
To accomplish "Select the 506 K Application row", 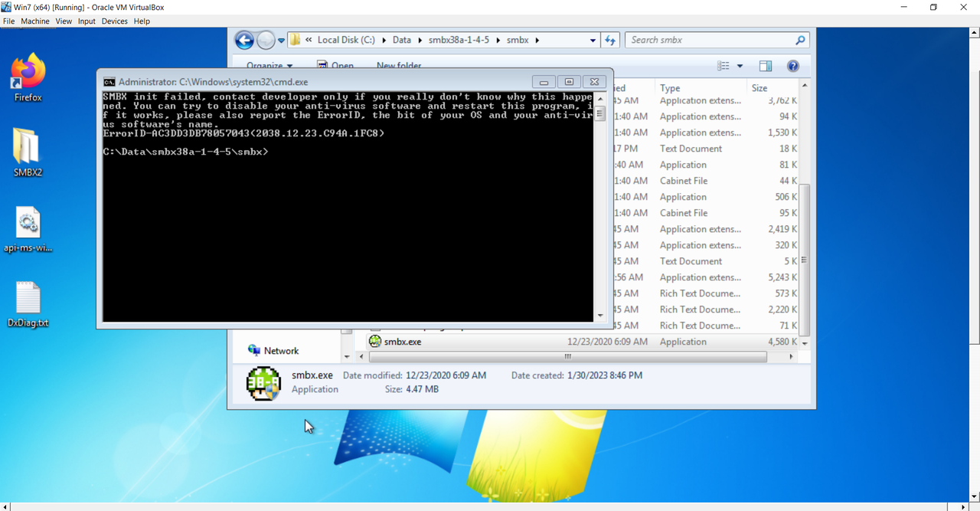I will coord(706,197).
